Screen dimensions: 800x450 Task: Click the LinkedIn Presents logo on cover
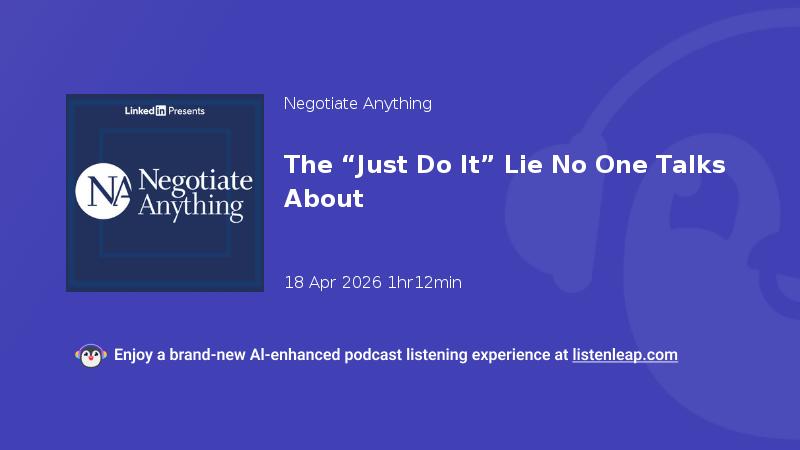click(165, 111)
